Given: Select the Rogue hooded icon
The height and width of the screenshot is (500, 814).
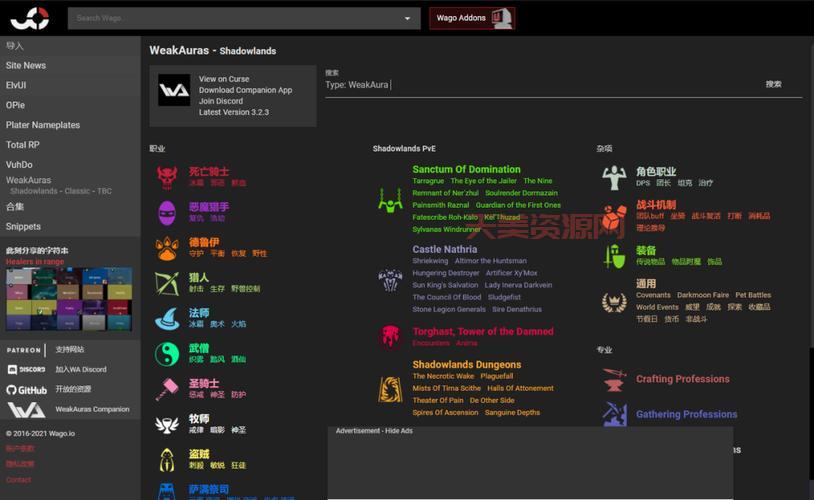Looking at the screenshot, I should coord(167,460).
